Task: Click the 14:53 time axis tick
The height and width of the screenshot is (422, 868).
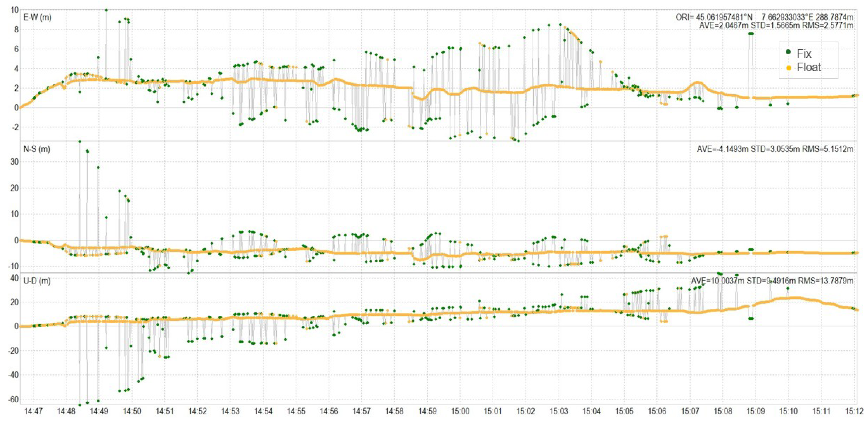Action: click(x=230, y=412)
